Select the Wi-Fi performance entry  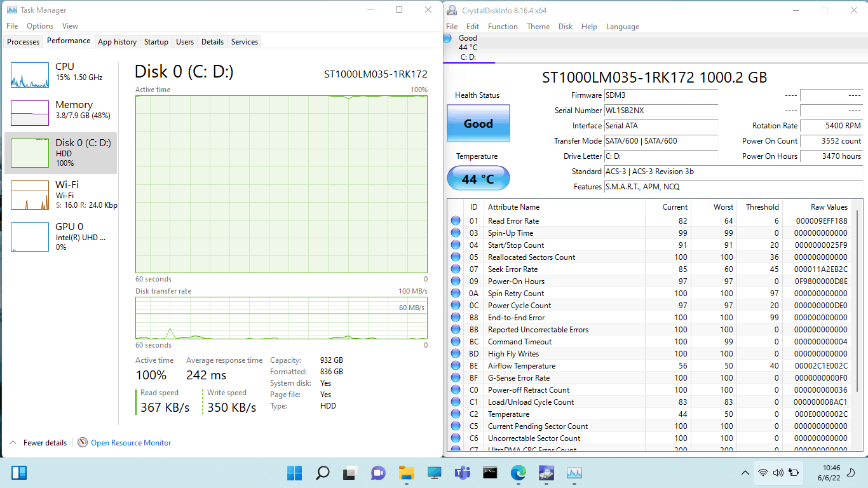pos(61,194)
